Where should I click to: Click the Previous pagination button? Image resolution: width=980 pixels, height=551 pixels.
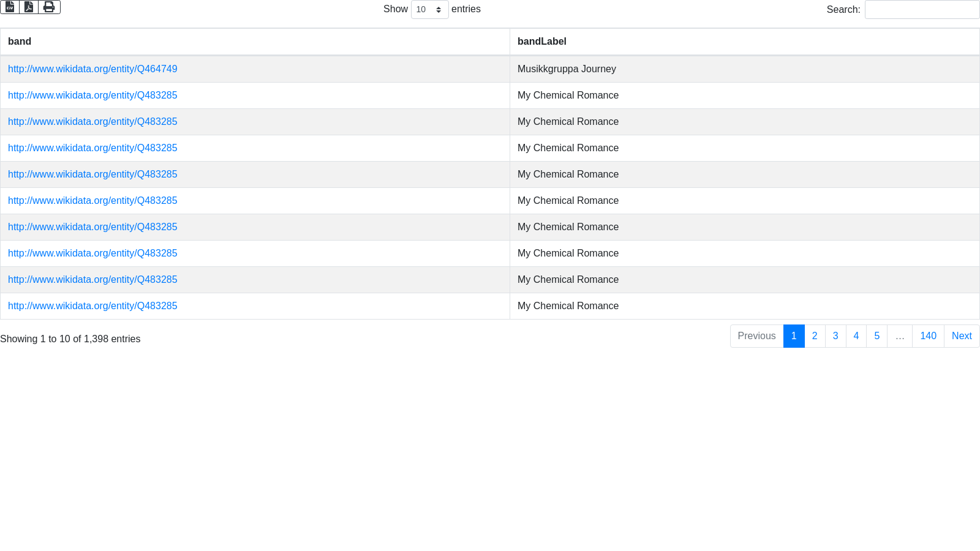click(x=756, y=336)
